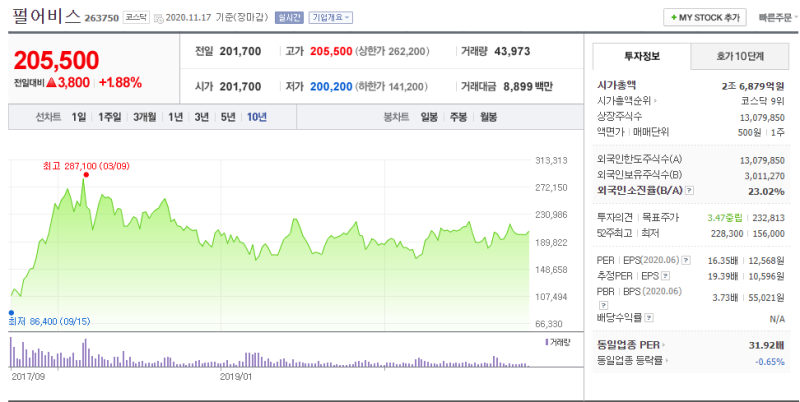Click the 2019/01 date label on chart axis
The height and width of the screenshot is (402, 800).
click(236, 377)
